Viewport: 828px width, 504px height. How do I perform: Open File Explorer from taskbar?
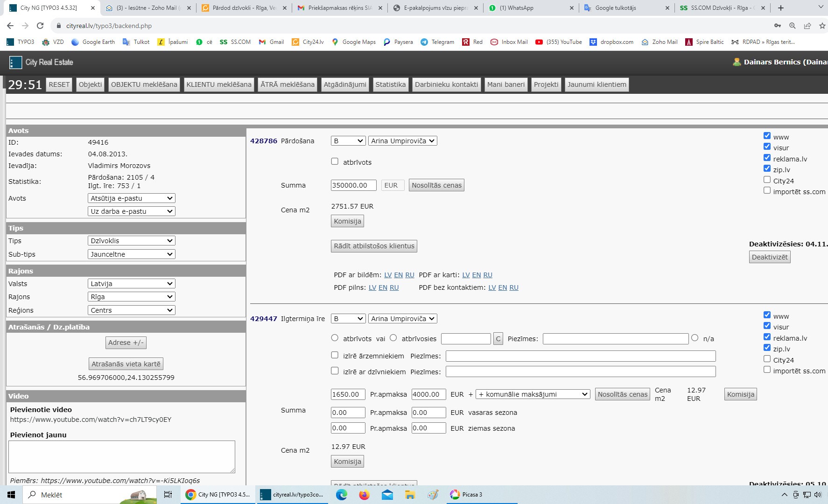point(410,495)
